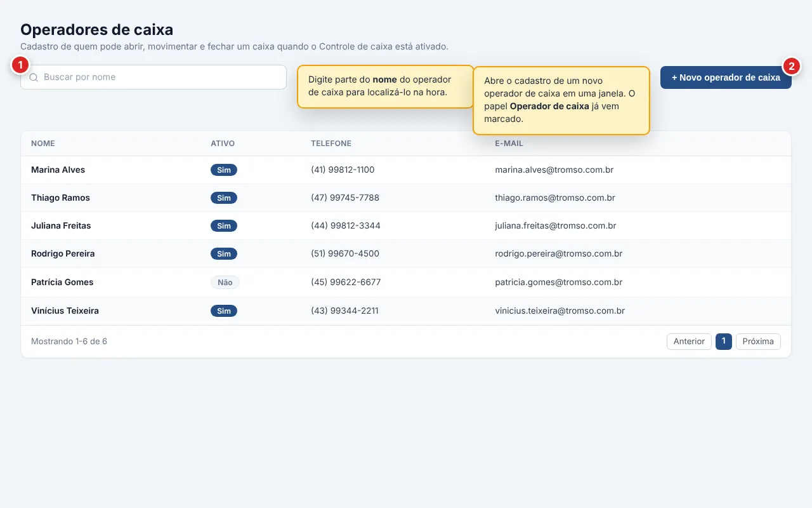Select the Rodrigo Pereira name
The width and height of the screenshot is (812, 508).
[63, 253]
